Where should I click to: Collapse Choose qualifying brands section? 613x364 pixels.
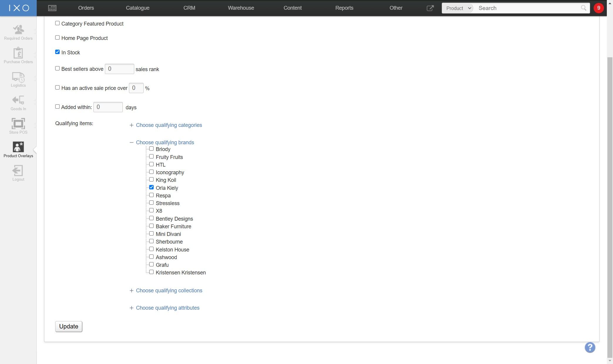point(165,142)
